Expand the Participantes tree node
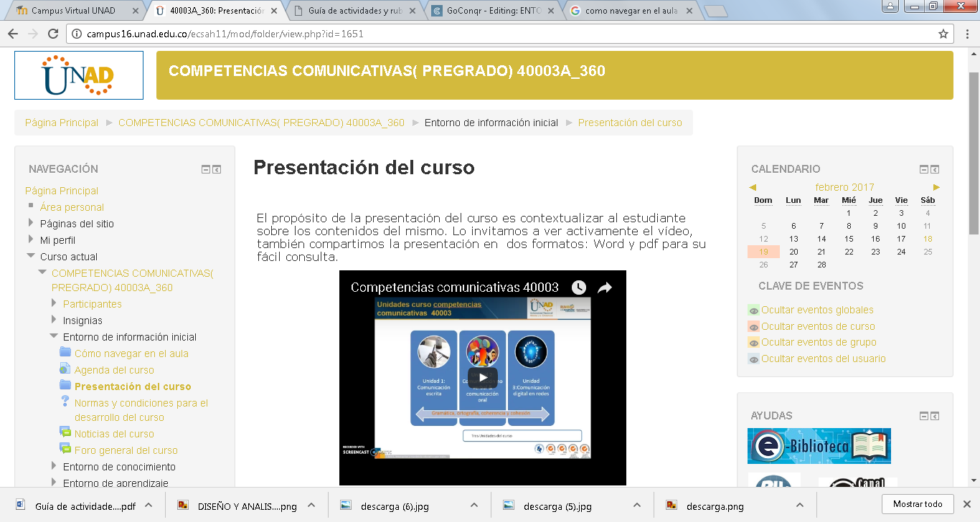The image size is (980, 522). pos(54,303)
